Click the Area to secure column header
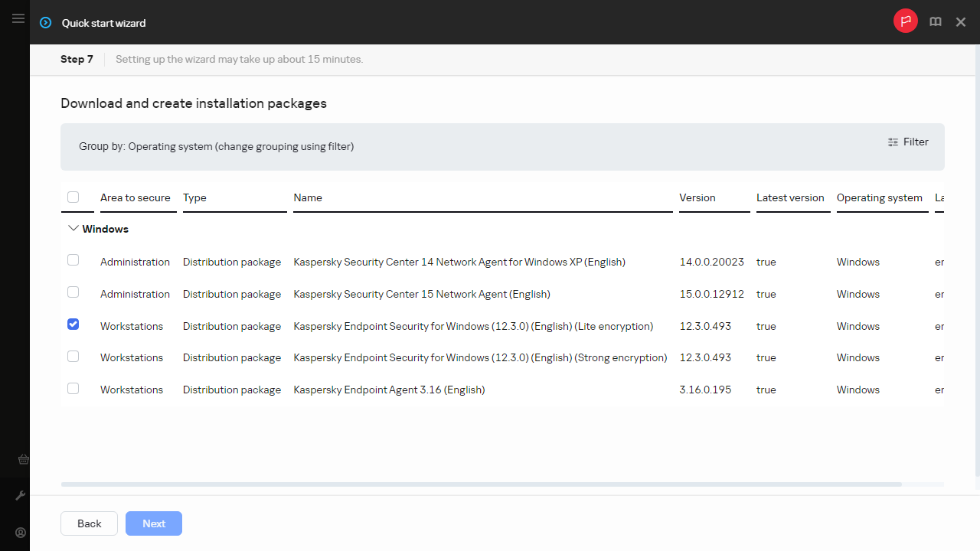This screenshot has width=980, height=551. (x=135, y=197)
